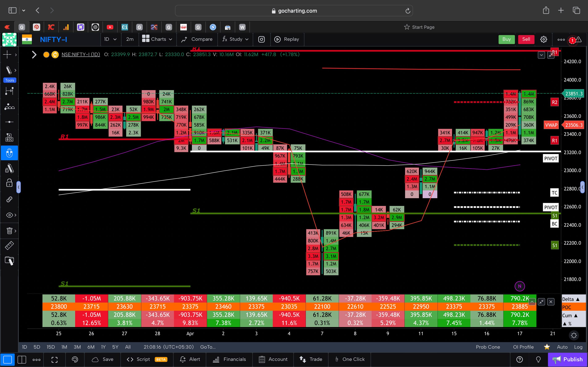
Task: Expand the Study indicators dropdown
Action: [235, 39]
